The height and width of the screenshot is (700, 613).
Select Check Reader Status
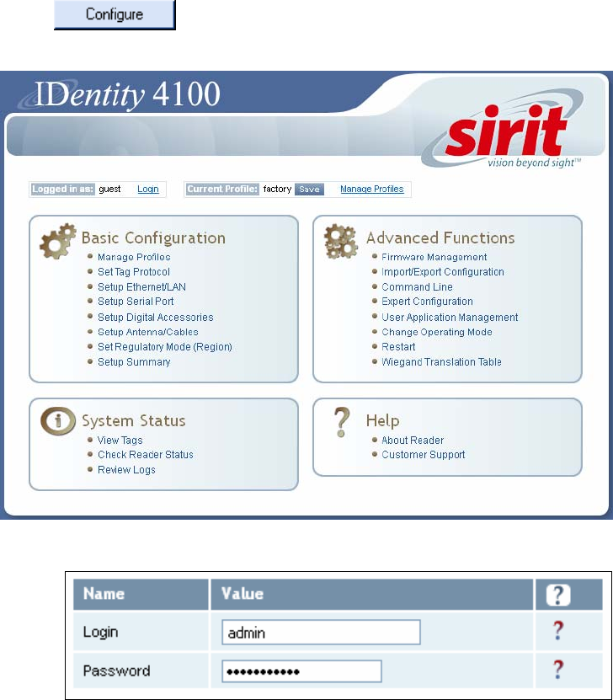[146, 455]
